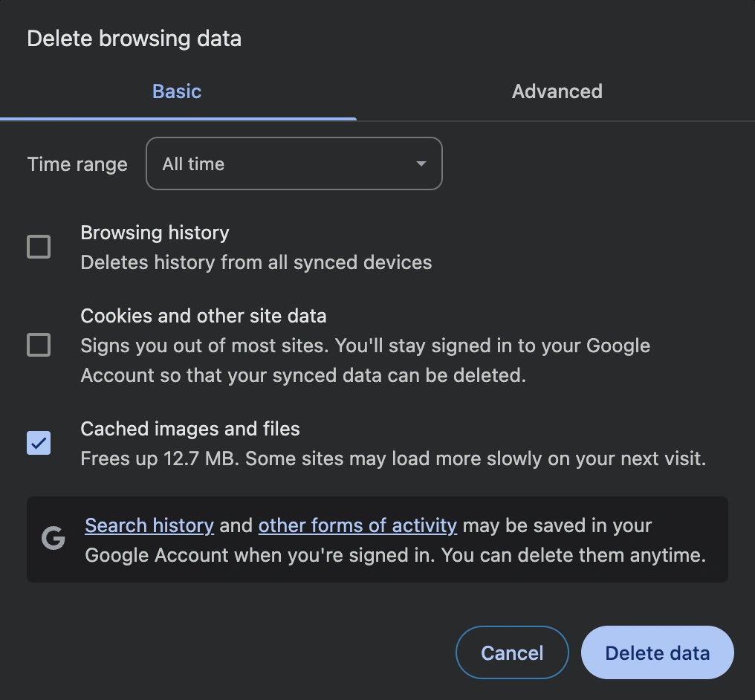Open the Search history link
The image size is (755, 700).
149,525
